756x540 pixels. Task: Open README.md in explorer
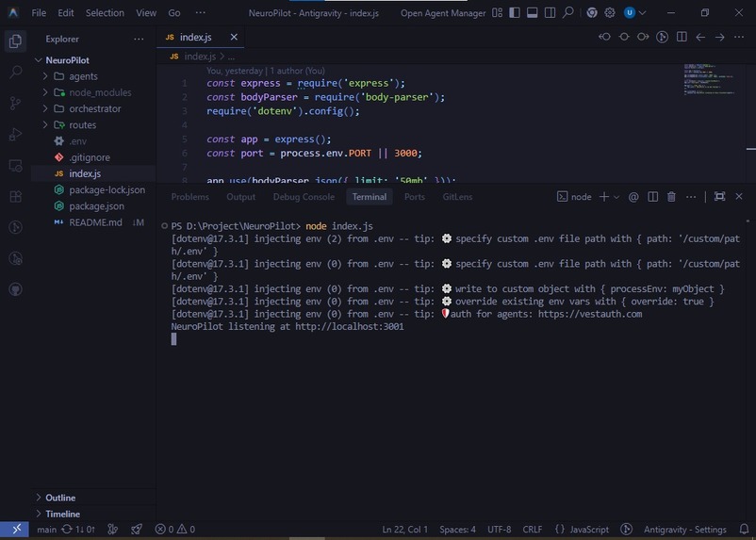pos(94,222)
